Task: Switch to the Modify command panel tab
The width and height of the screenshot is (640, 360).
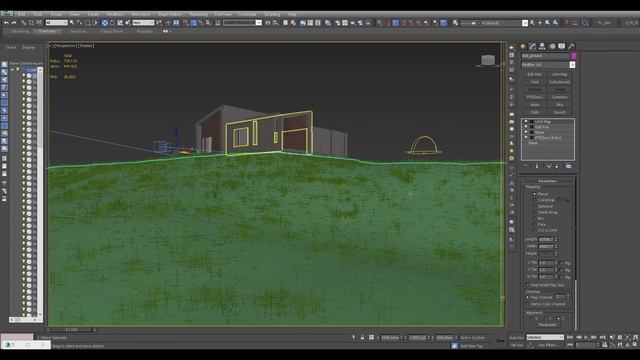Action: coord(532,46)
